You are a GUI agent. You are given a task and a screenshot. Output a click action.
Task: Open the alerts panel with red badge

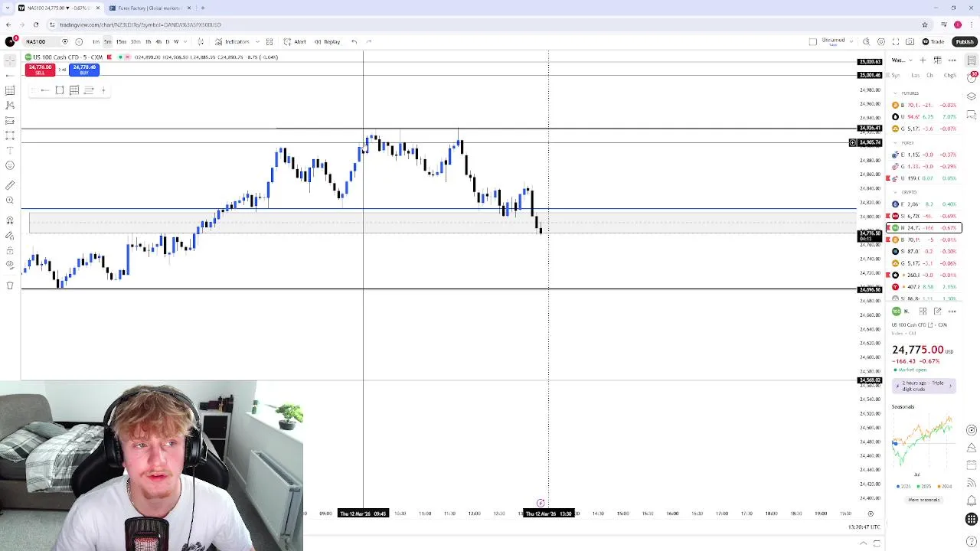point(972,77)
